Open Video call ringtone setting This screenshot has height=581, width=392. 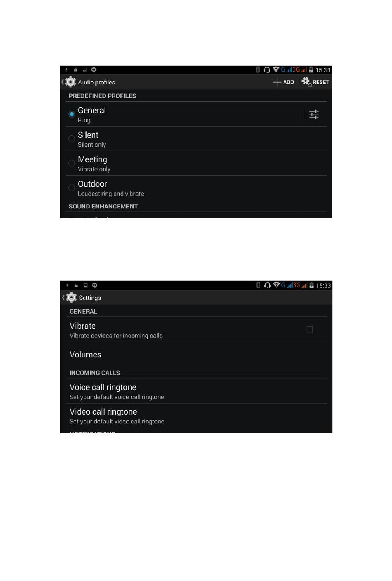pyautogui.click(x=196, y=416)
